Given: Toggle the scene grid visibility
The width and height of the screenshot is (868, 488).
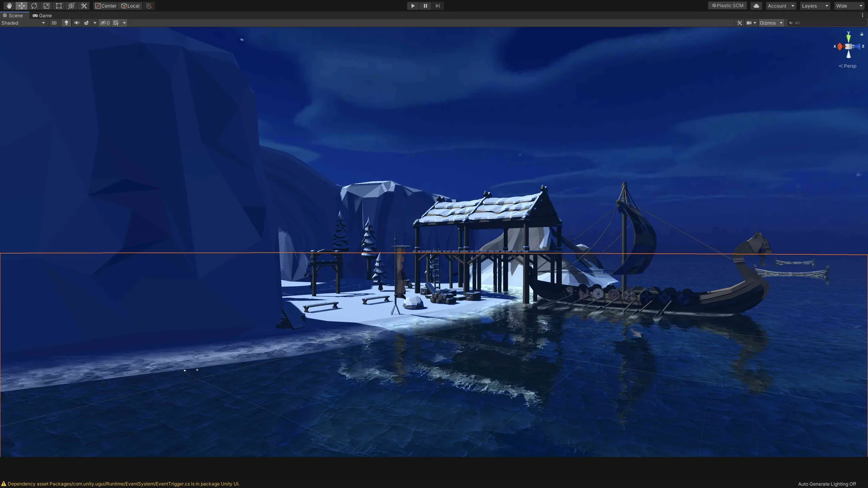Looking at the screenshot, I should tap(116, 23).
